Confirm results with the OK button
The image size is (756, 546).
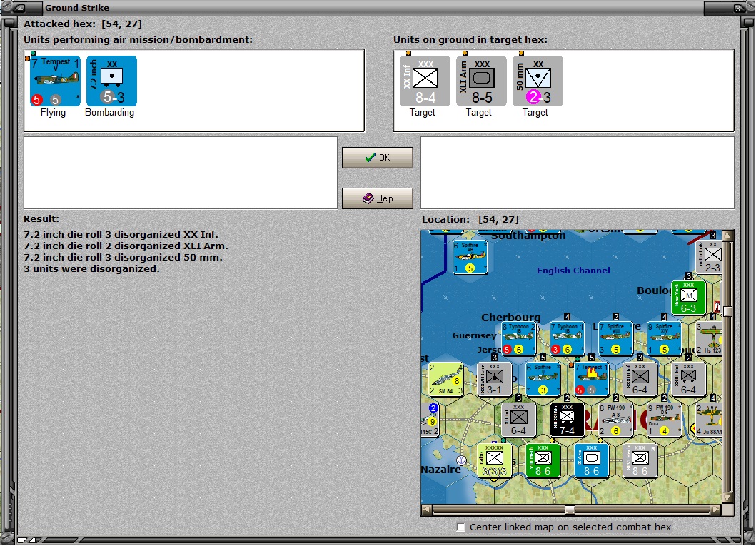[378, 158]
